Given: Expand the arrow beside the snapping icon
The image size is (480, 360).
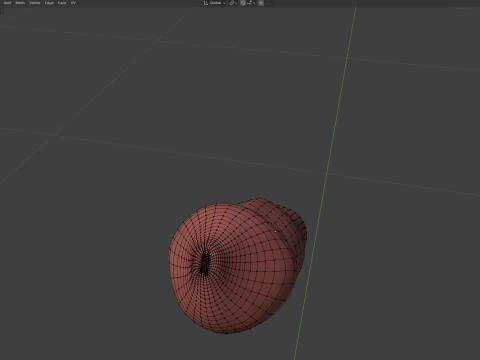Looking at the screenshot, I should pos(254,3).
